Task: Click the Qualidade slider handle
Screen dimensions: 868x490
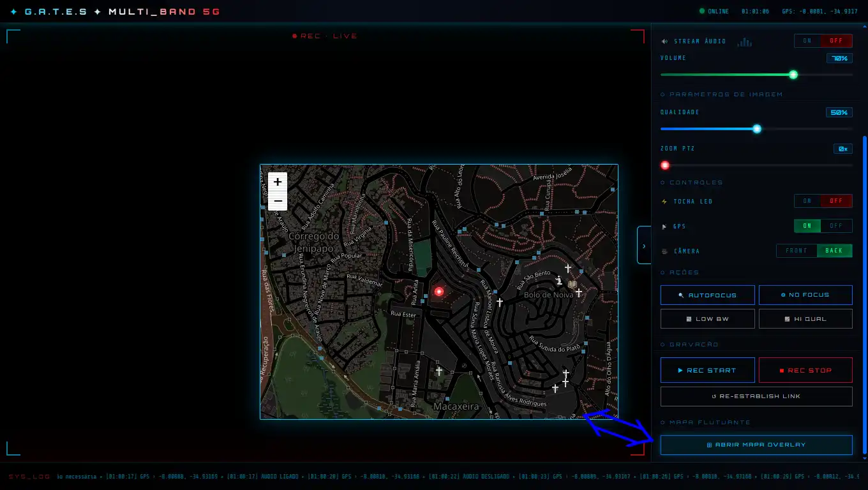Action: click(x=757, y=129)
